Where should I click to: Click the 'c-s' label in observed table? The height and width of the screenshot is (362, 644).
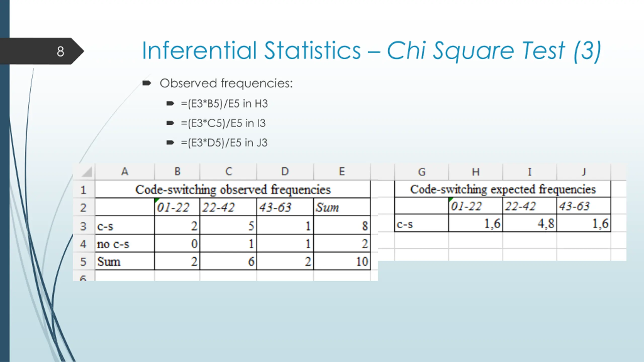(x=125, y=225)
